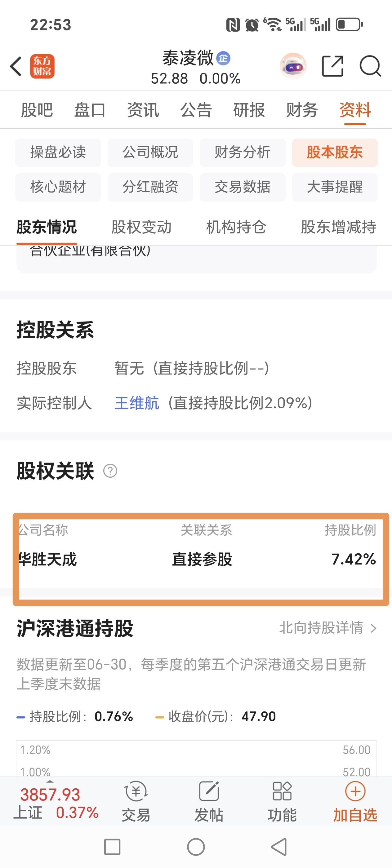Expand the 上证 index bar arrow
392x868 pixels.
(50, 782)
